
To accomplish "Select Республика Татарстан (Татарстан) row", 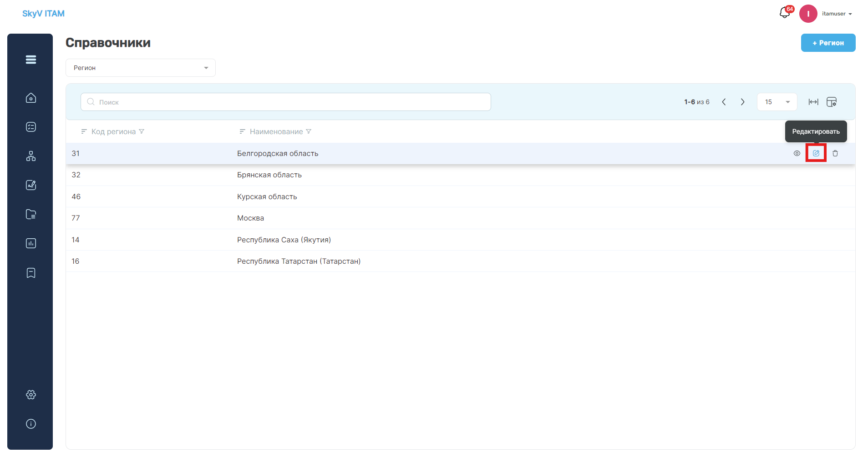I will tap(461, 261).
